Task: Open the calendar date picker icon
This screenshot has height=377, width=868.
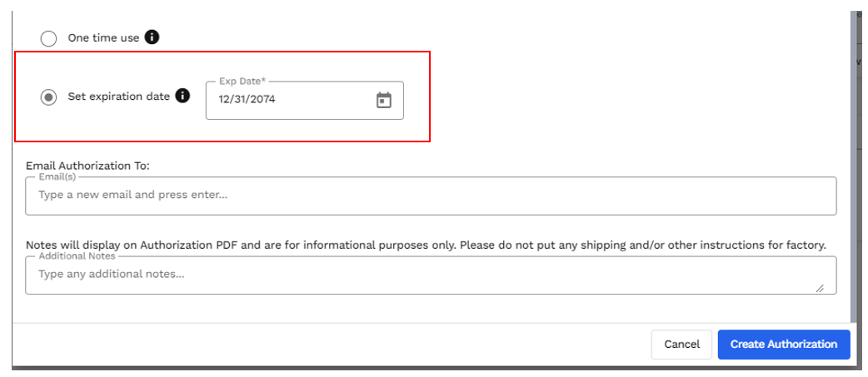Action: (x=384, y=100)
